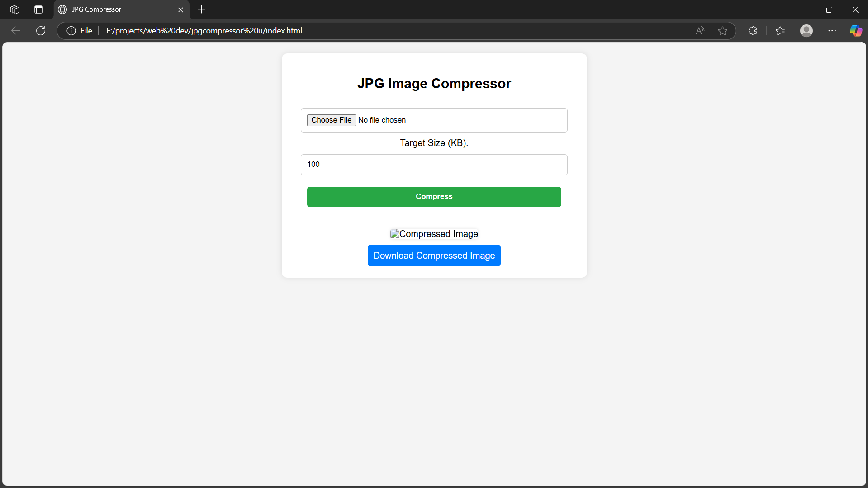This screenshot has height=488, width=868.
Task: Click into the Target Size input field
Action: (434, 165)
